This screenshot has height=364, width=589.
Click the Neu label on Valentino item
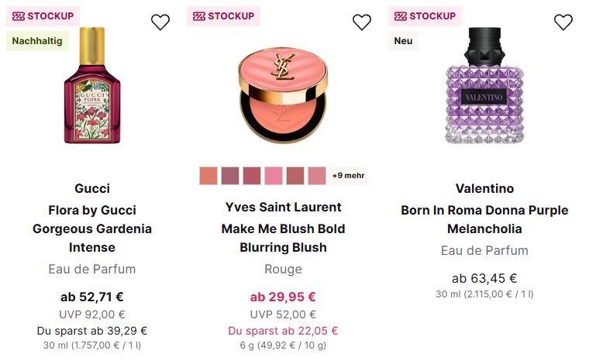(404, 41)
